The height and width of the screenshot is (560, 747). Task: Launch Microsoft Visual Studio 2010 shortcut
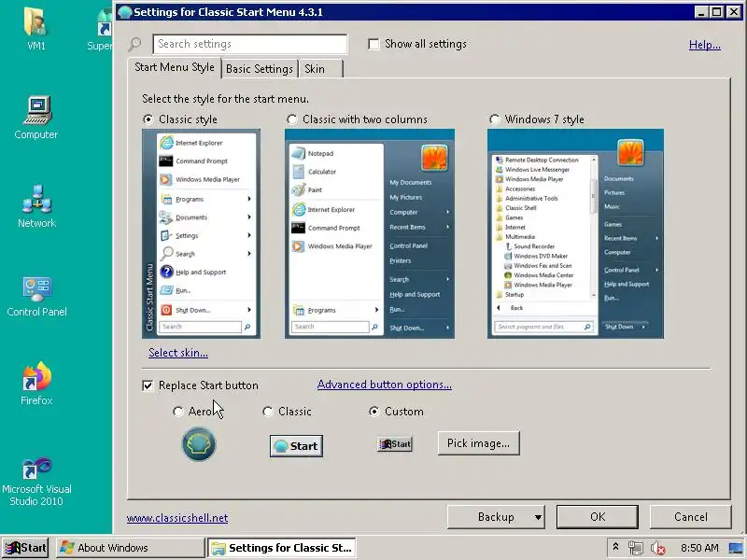(36, 481)
